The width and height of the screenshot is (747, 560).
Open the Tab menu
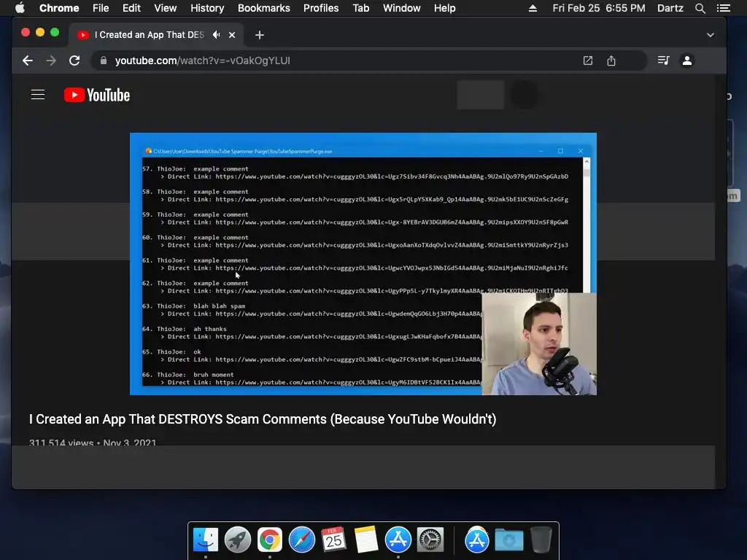pos(360,8)
